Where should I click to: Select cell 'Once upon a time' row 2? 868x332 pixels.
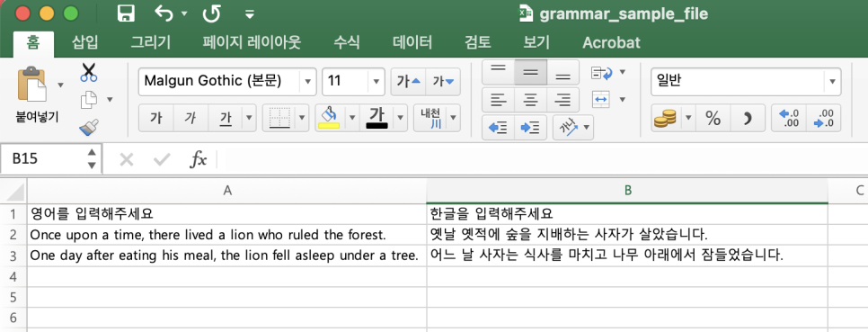click(227, 235)
